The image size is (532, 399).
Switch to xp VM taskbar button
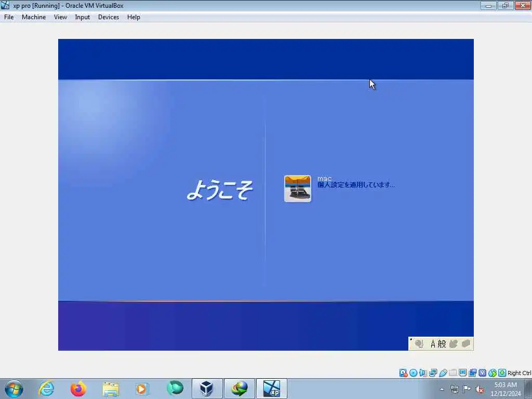tap(271, 389)
